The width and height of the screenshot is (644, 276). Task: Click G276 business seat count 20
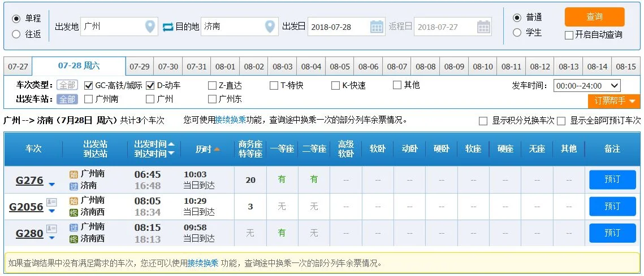[x=250, y=180]
